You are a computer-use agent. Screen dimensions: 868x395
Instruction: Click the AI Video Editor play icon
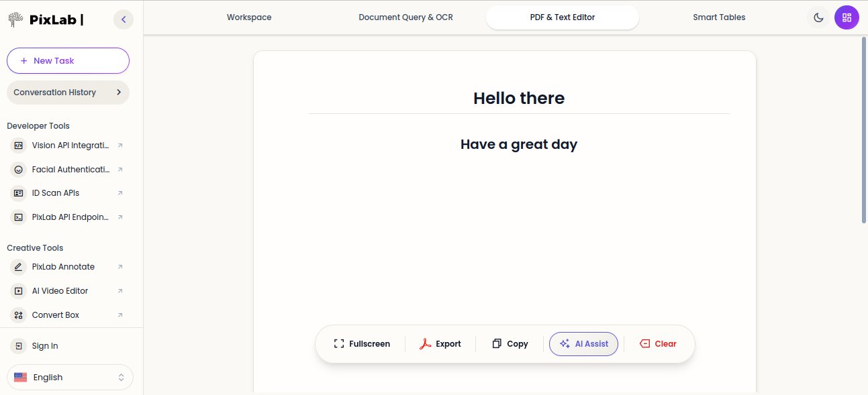coord(18,291)
